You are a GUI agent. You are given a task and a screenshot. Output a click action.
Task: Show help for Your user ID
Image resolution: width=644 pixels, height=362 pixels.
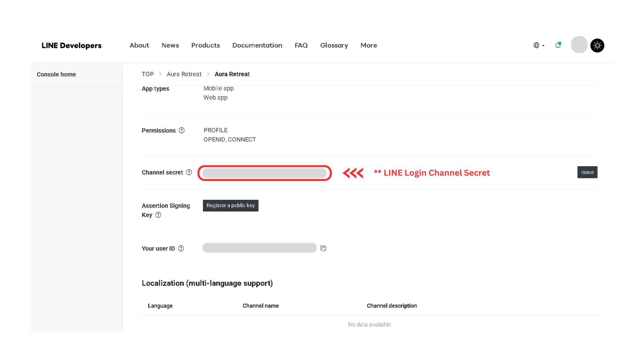181,248
